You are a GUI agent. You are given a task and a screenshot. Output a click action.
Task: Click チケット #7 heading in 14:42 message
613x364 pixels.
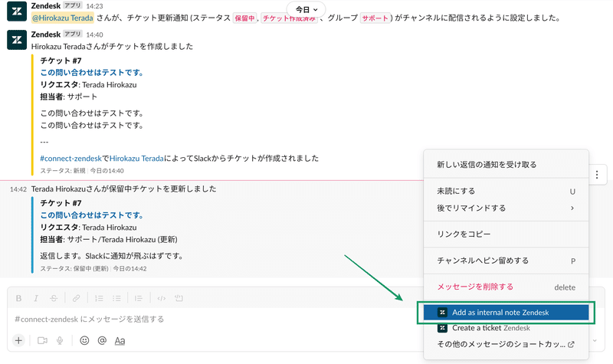(61, 203)
